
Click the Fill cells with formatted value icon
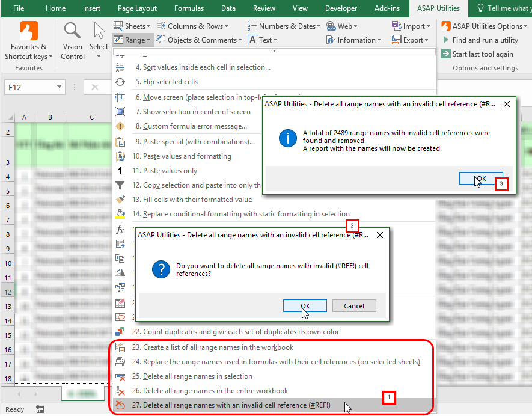click(120, 200)
